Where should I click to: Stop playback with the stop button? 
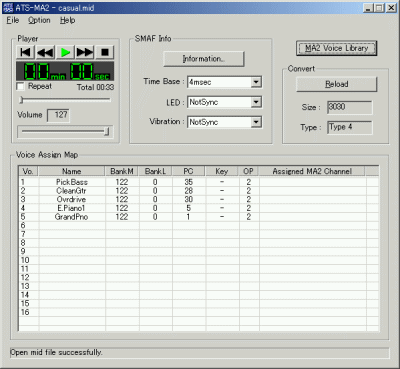pos(105,52)
